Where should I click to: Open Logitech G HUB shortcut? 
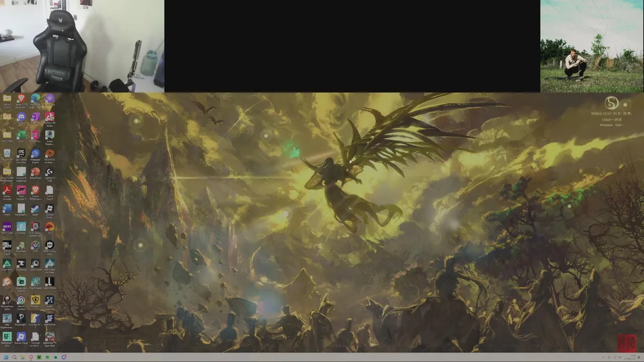[x=49, y=175]
